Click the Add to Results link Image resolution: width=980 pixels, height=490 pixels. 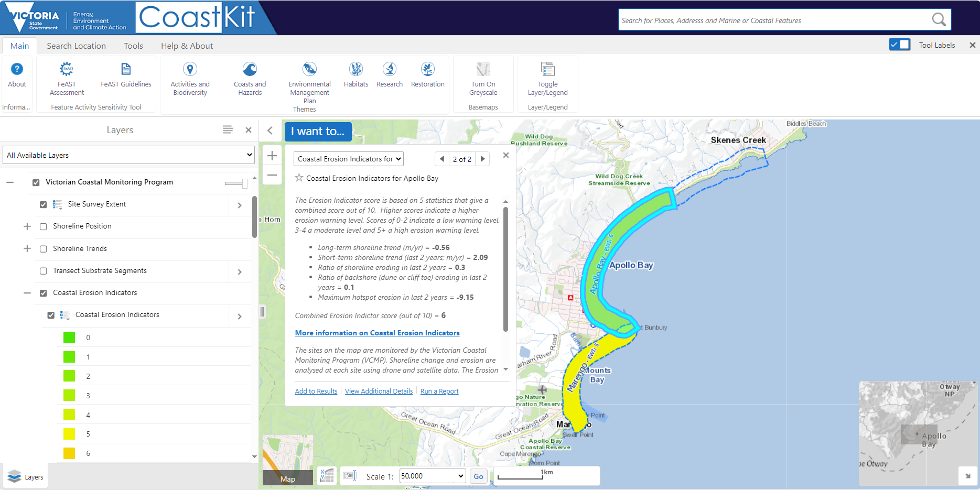pyautogui.click(x=316, y=391)
